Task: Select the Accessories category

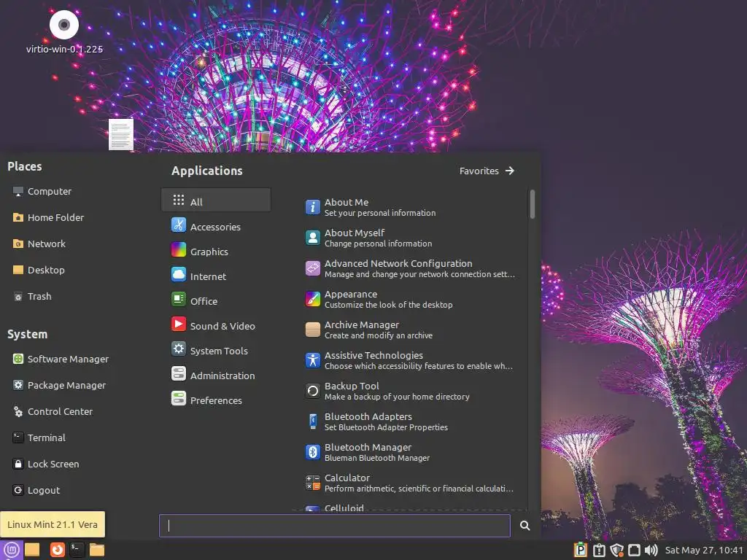Action: [x=216, y=227]
